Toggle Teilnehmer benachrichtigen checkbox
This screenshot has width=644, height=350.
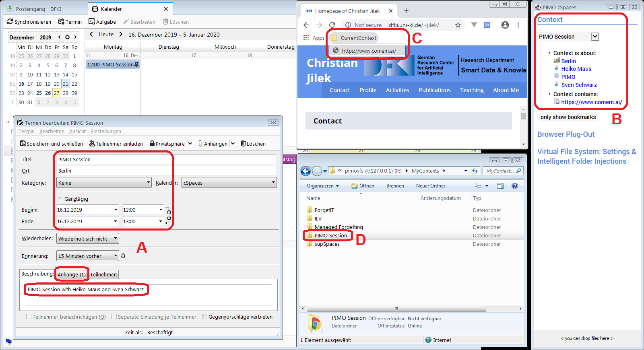29,317
